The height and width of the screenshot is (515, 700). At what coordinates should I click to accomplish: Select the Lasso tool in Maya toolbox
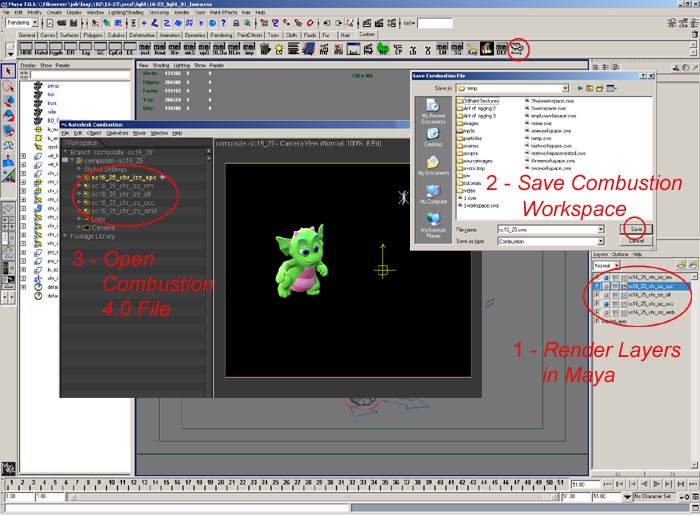(8, 86)
